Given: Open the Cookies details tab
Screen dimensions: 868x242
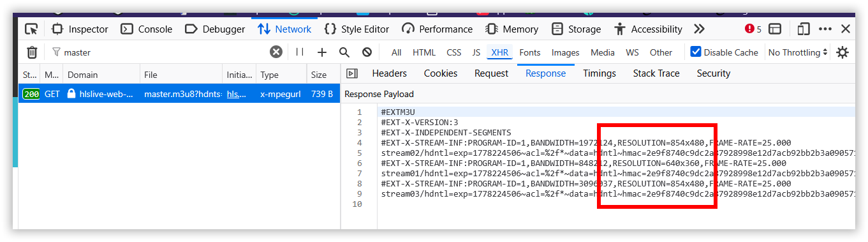Looking at the screenshot, I should (x=441, y=73).
